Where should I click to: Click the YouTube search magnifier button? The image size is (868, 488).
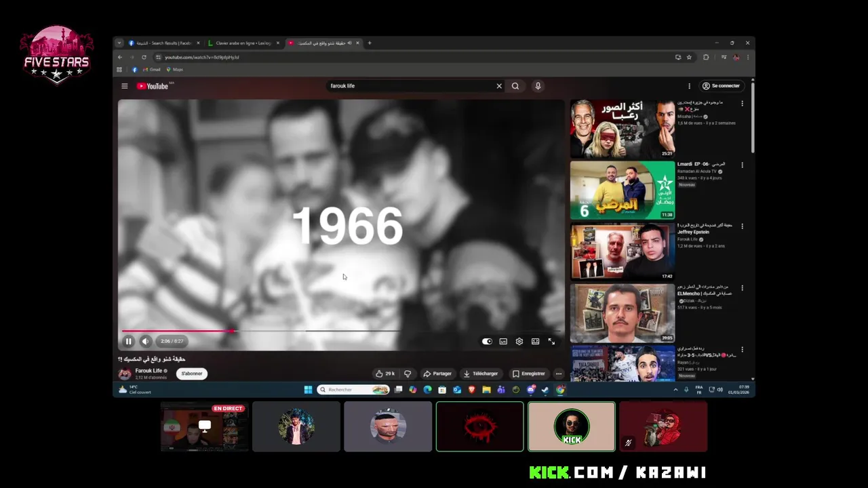click(515, 86)
